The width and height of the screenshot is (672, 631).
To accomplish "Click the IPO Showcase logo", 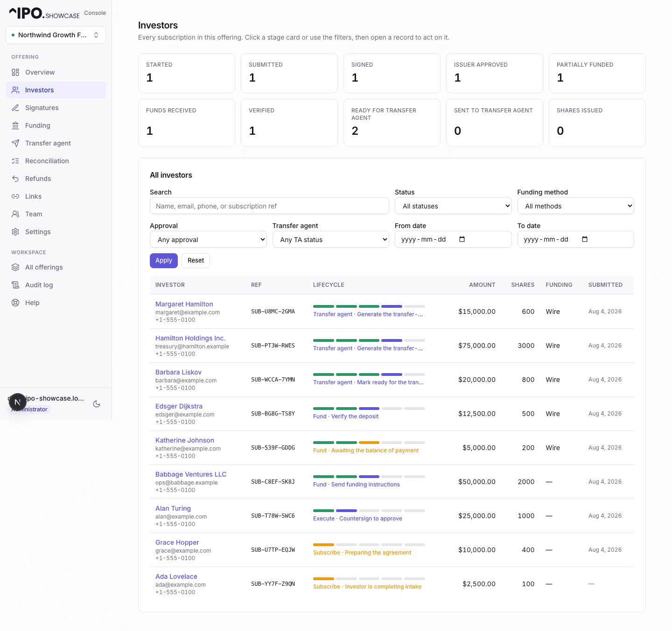I will coord(44,13).
